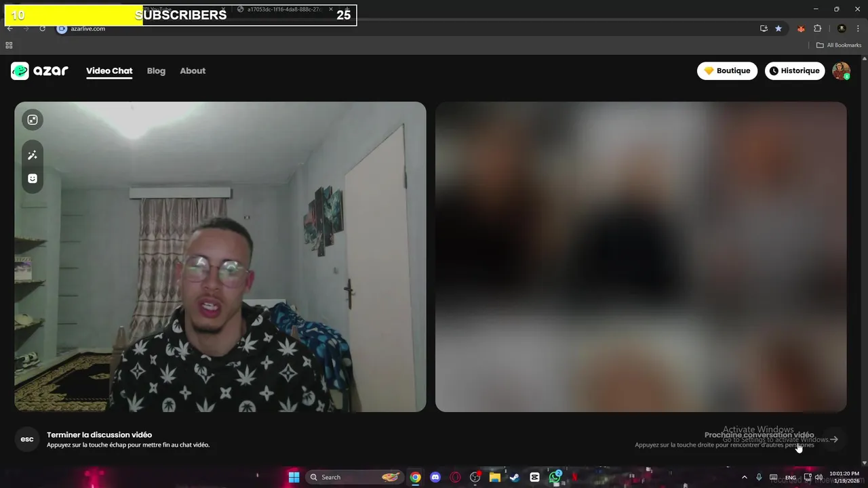This screenshot has width=868, height=488.
Task: Click Prochaine conversation vidéo
Action: coord(759,435)
